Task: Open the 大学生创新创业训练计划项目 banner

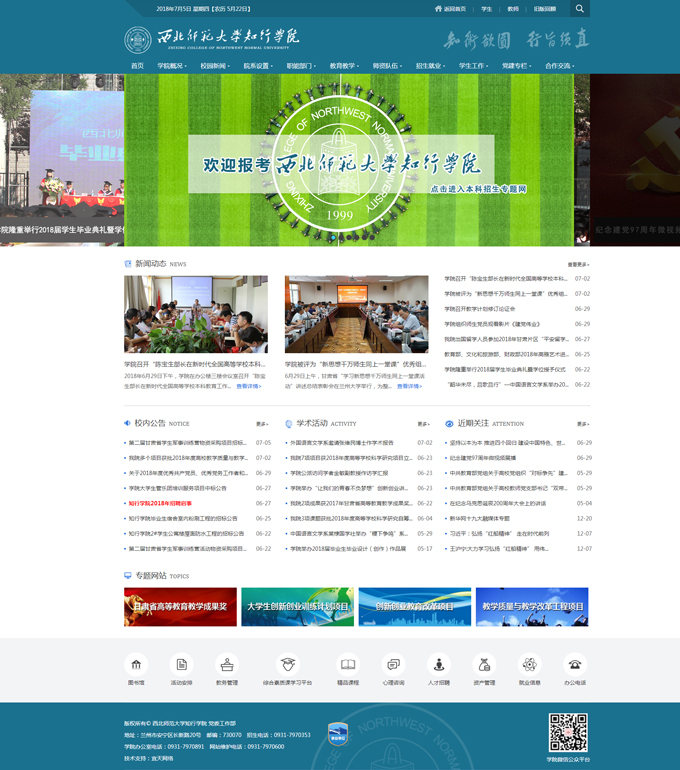Action: point(298,607)
